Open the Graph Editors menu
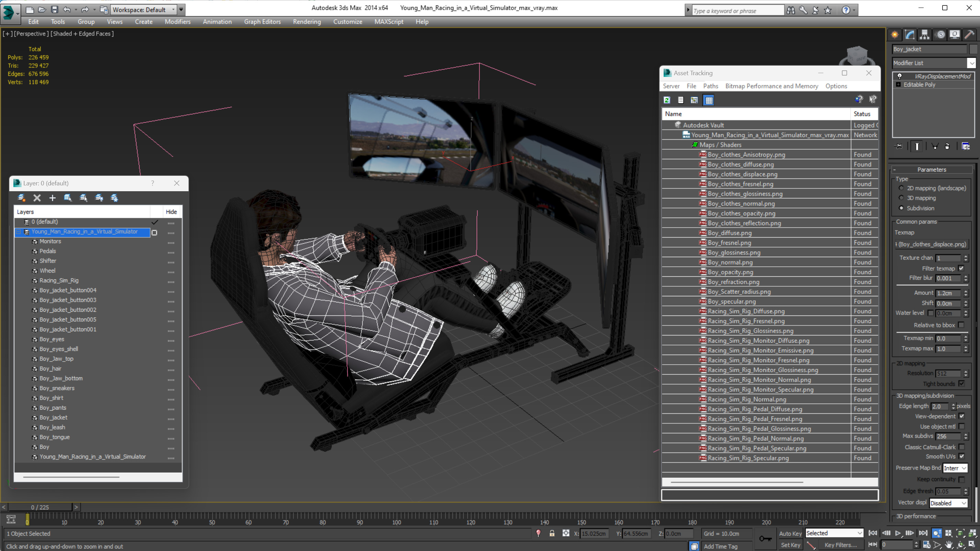The width and height of the screenshot is (980, 551). click(262, 22)
